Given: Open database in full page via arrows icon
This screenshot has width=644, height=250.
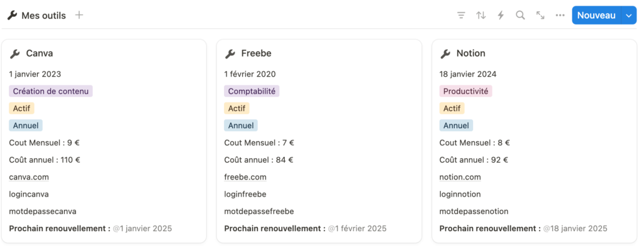Looking at the screenshot, I should pos(540,16).
